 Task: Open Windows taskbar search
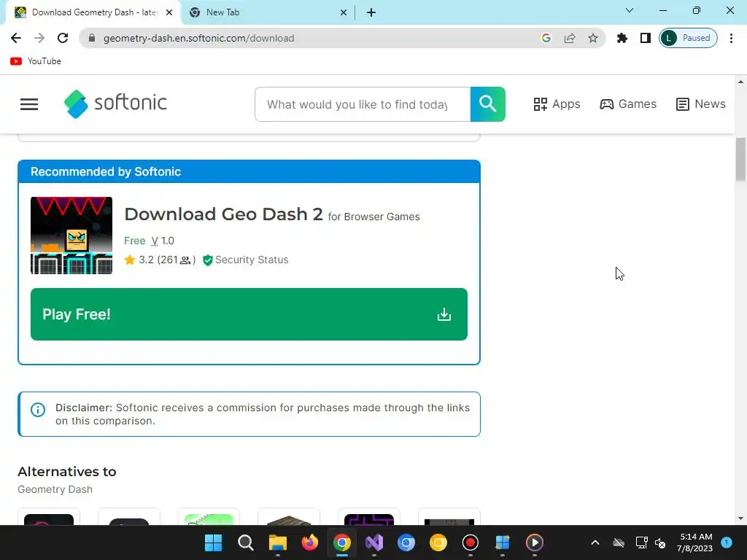click(245, 542)
